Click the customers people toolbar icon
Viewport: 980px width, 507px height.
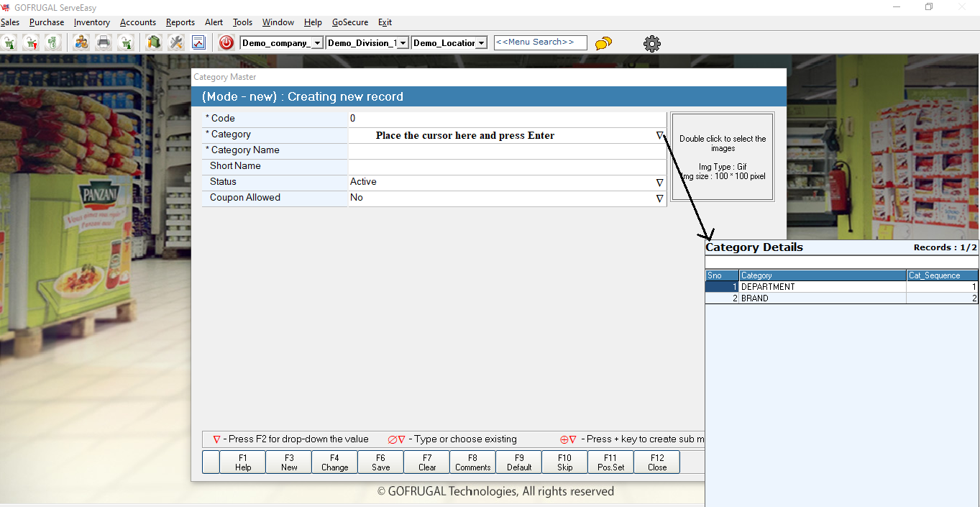[81, 43]
